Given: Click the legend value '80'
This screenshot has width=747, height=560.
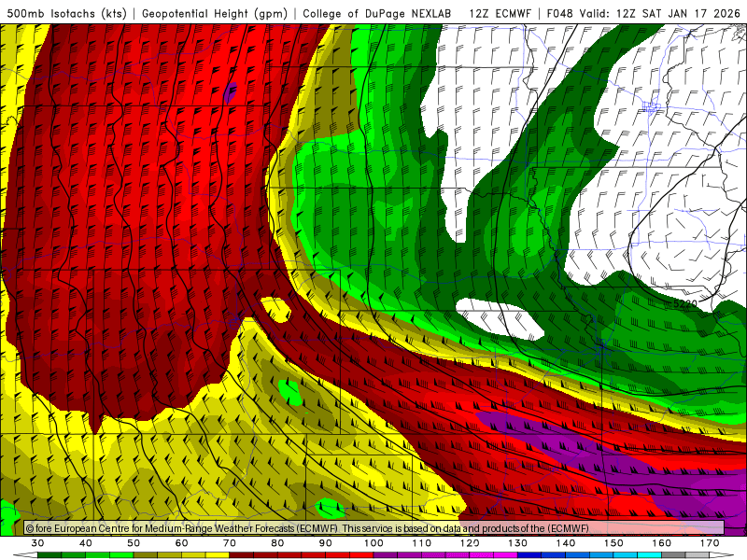Looking at the screenshot, I should [277, 543].
